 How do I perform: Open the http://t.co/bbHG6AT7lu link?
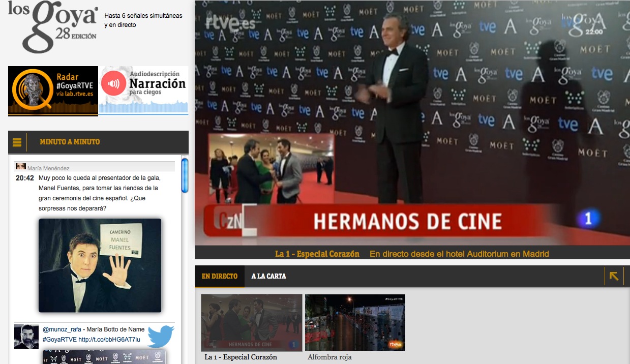[x=109, y=340]
